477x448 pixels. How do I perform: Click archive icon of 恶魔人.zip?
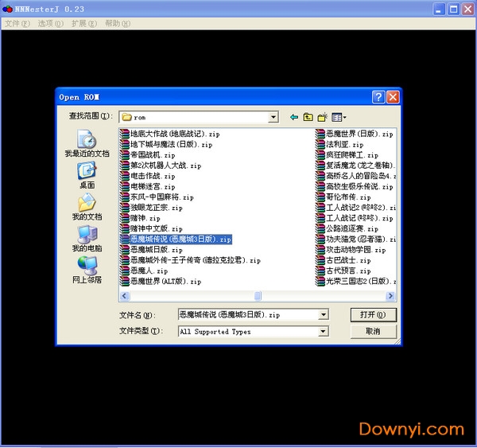(x=125, y=271)
